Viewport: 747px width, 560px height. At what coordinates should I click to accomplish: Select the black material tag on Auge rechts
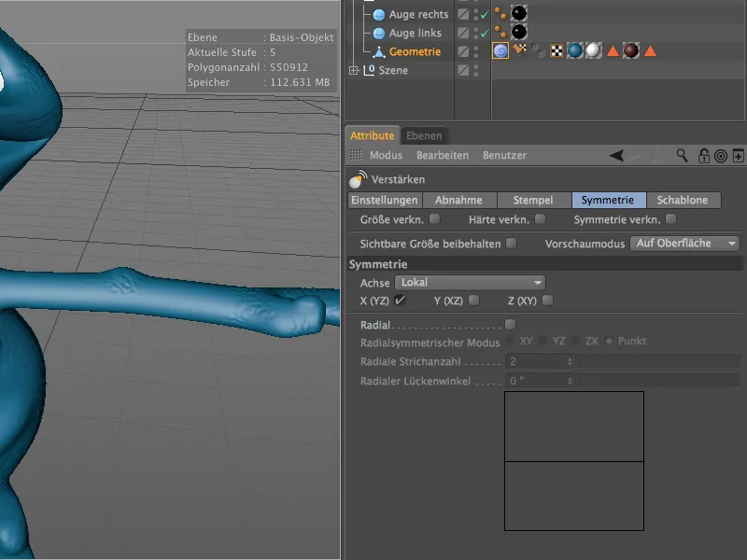519,13
